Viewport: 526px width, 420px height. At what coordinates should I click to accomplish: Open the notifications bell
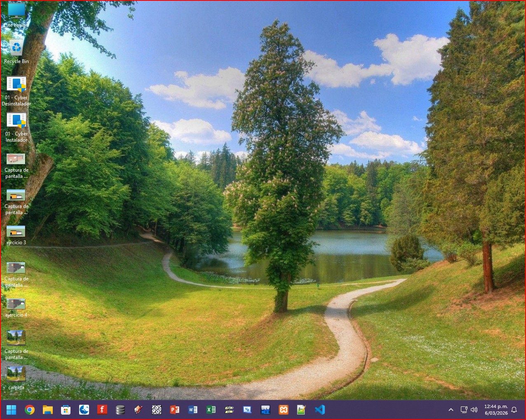(514, 410)
